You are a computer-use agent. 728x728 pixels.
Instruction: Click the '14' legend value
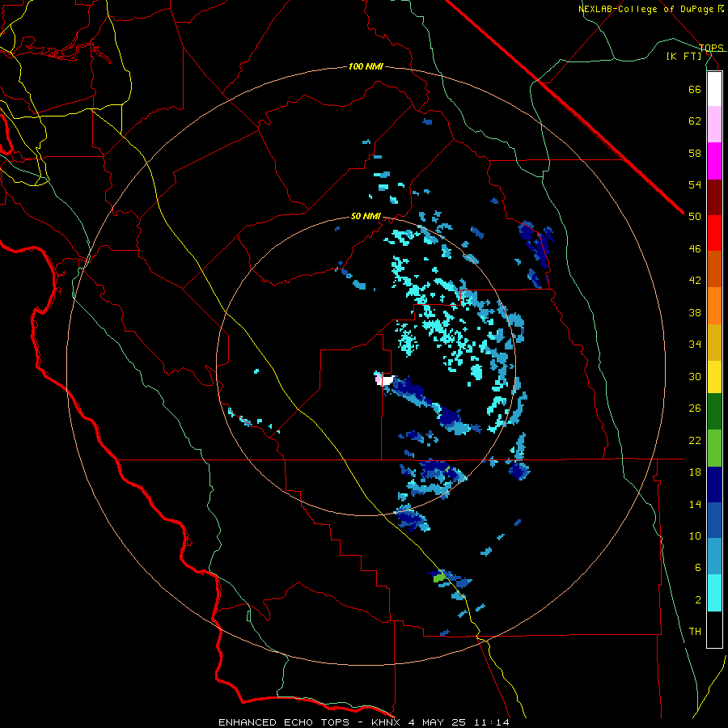point(695,504)
